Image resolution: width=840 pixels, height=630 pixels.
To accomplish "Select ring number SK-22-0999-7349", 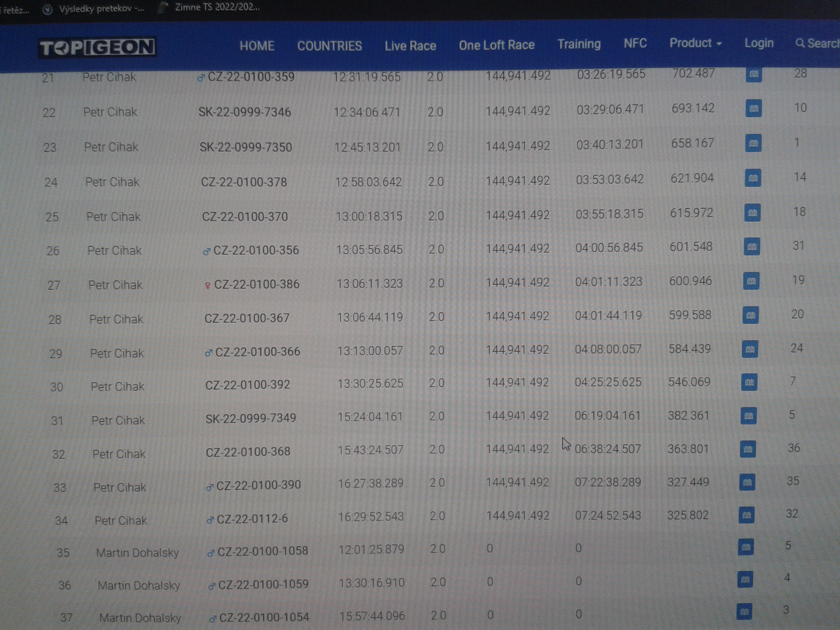I will click(x=251, y=418).
